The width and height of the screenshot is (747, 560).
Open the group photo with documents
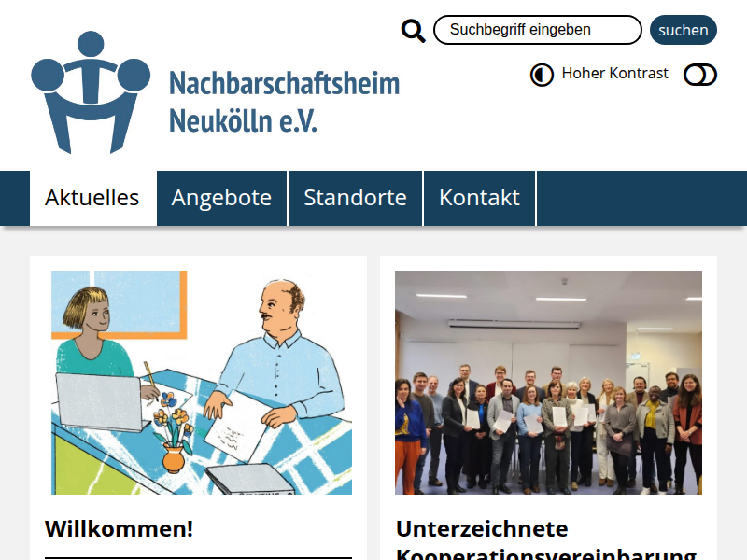548,383
